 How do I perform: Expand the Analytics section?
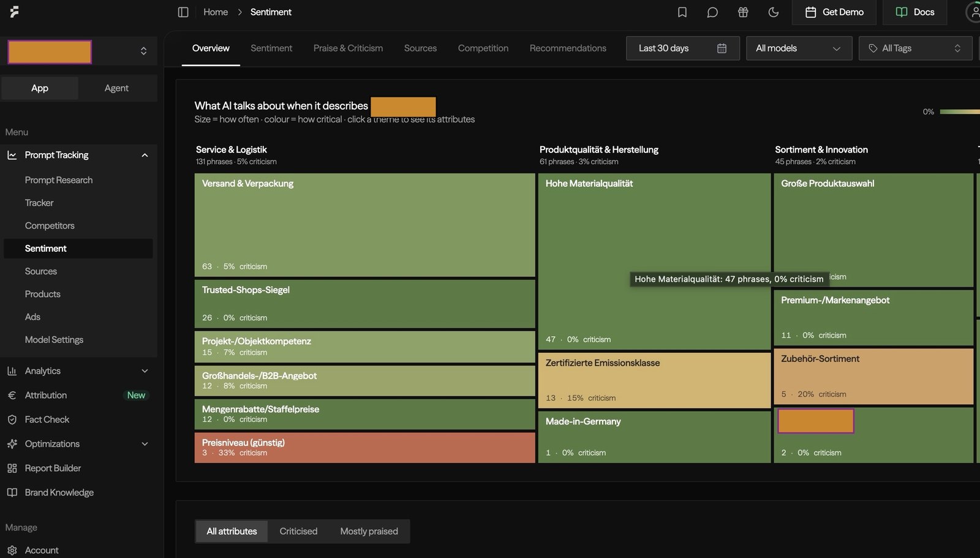(x=145, y=371)
